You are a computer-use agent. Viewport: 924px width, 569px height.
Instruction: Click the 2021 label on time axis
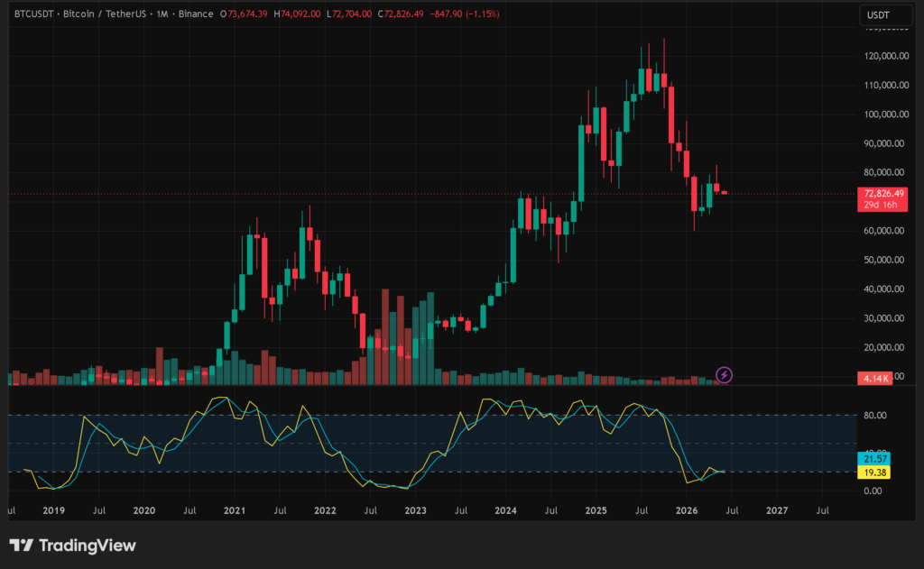235,510
